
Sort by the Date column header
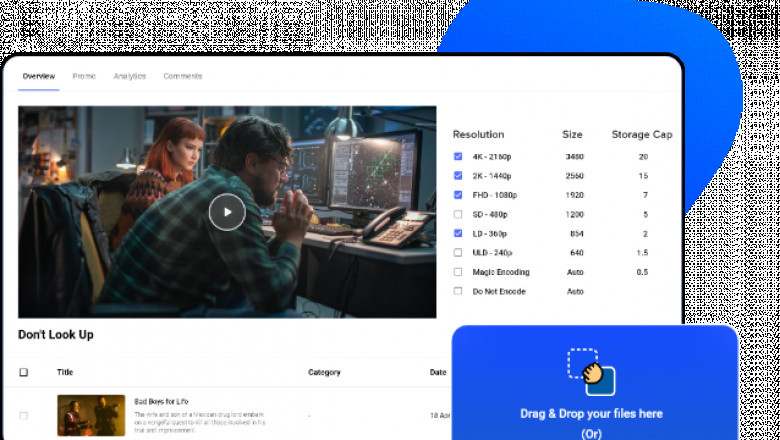(438, 372)
